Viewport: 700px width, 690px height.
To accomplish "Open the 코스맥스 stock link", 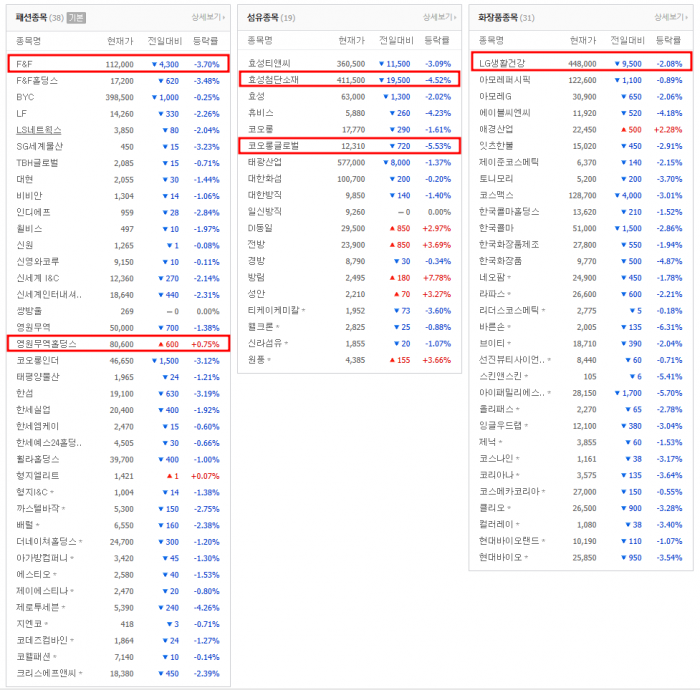I will coord(496,195).
